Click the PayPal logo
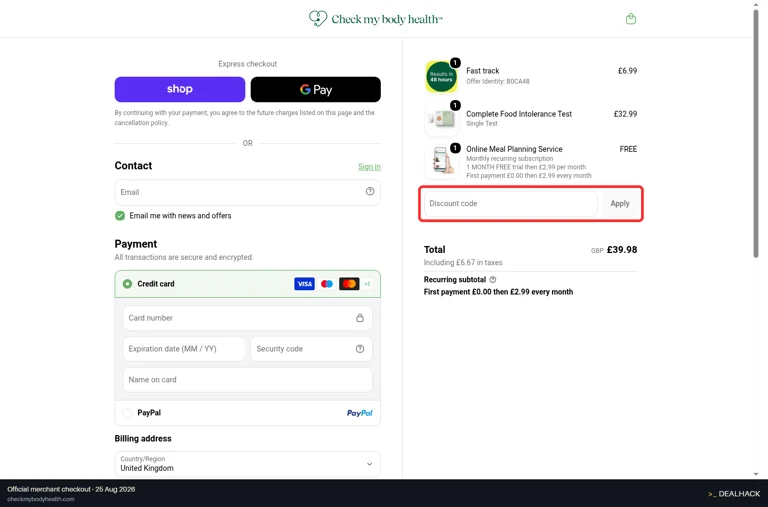768x507 pixels. [360, 413]
